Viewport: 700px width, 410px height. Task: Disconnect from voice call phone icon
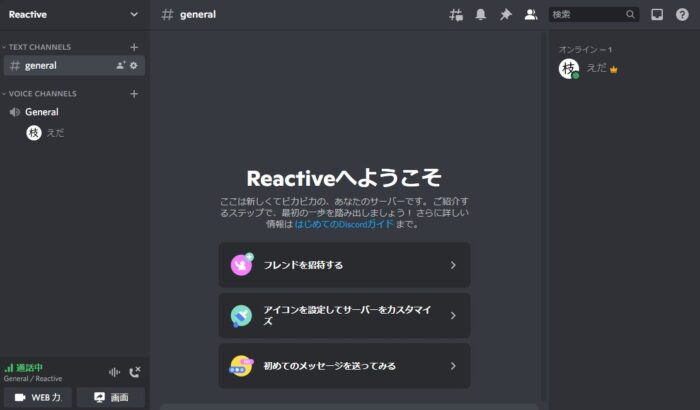[x=134, y=372]
